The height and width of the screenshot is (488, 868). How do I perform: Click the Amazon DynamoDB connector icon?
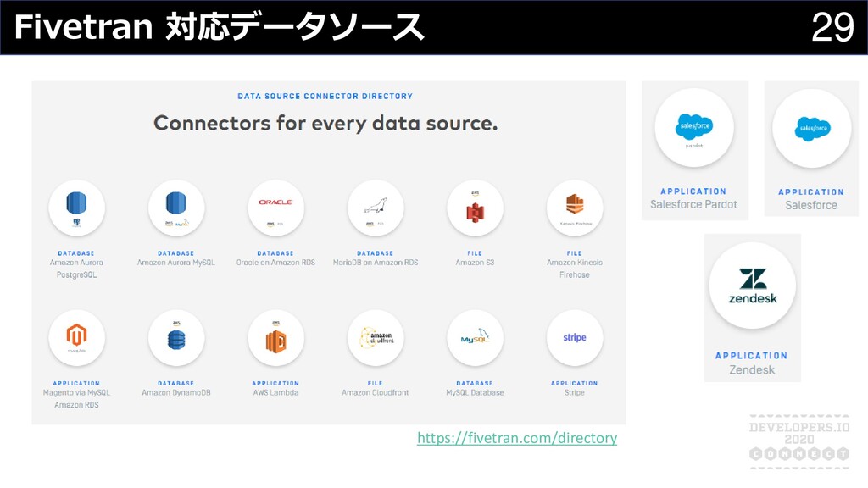click(x=176, y=338)
